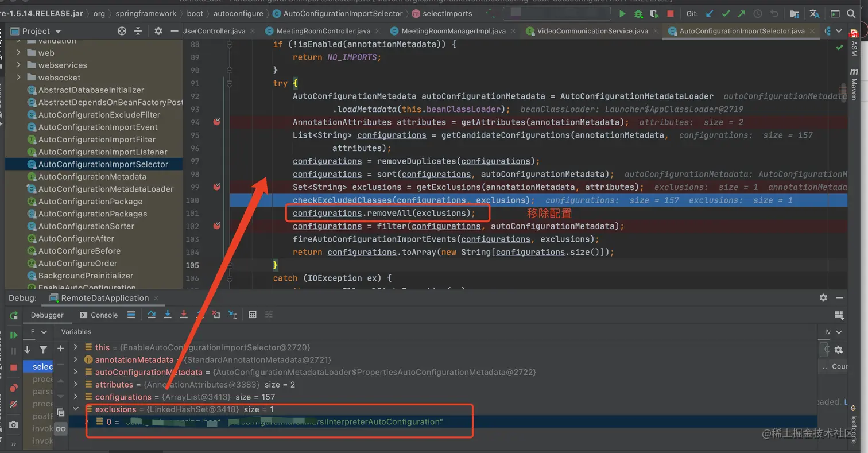The height and width of the screenshot is (453, 868).
Task: Show the hidden editor tabs dropdown
Action: (839, 31)
